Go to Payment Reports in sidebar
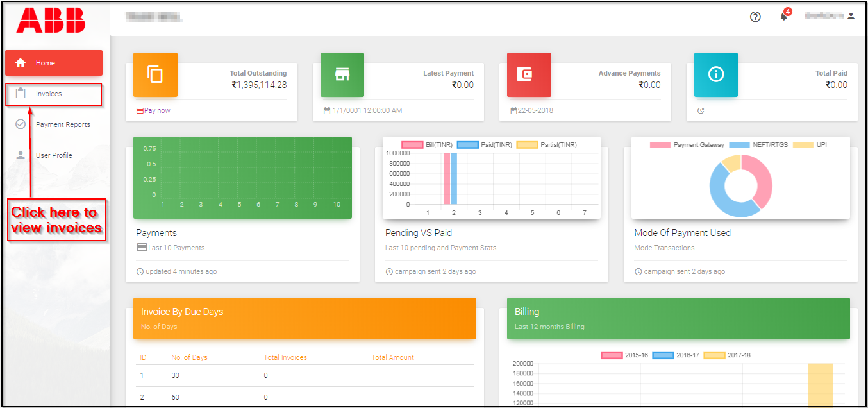The image size is (868, 408). pos(62,124)
